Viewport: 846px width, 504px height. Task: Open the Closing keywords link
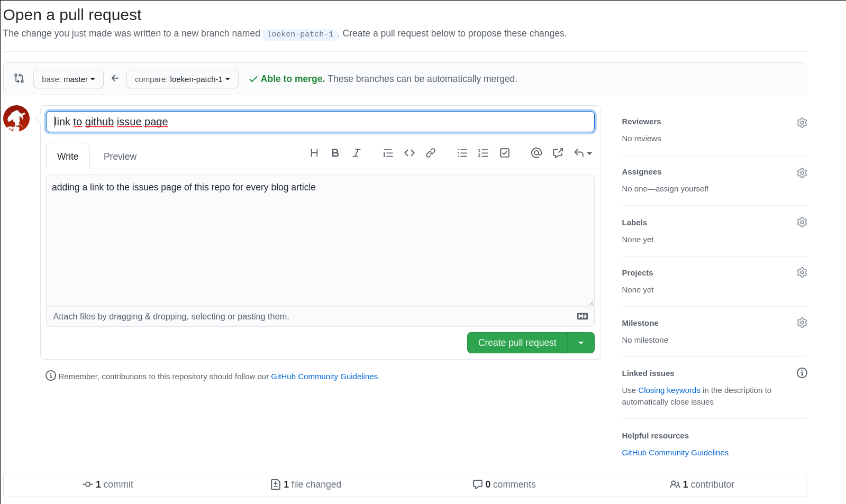point(669,390)
